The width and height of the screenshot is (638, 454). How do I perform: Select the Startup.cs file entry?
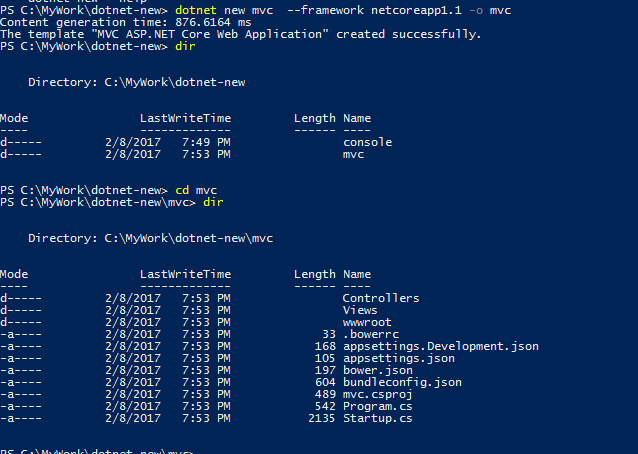pos(377,418)
